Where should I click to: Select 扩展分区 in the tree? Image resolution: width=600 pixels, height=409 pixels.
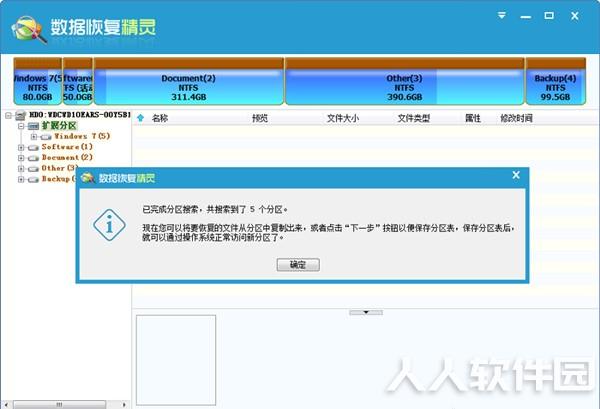click(59, 125)
